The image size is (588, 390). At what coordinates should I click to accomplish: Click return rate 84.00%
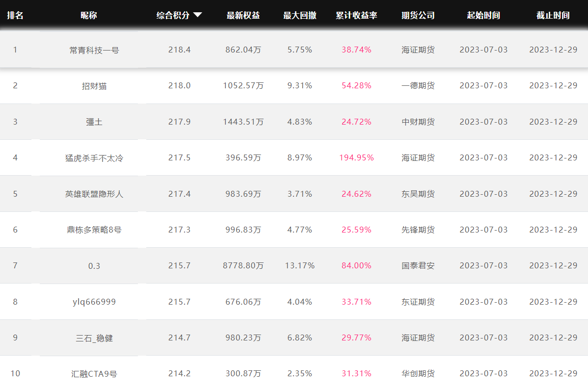pos(356,265)
